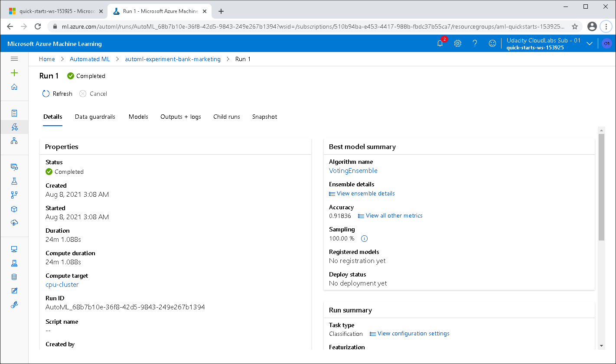Click Home breadcrumb link
The height and width of the screenshot is (364, 616).
point(47,59)
